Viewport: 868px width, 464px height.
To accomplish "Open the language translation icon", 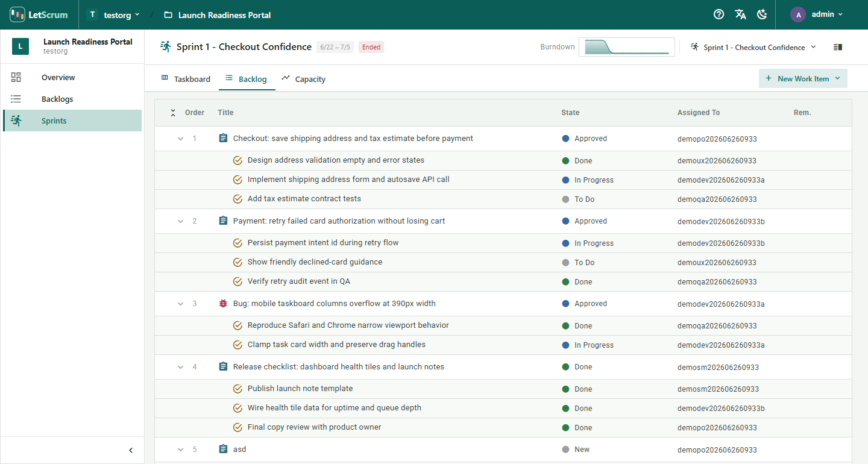I will [x=740, y=14].
